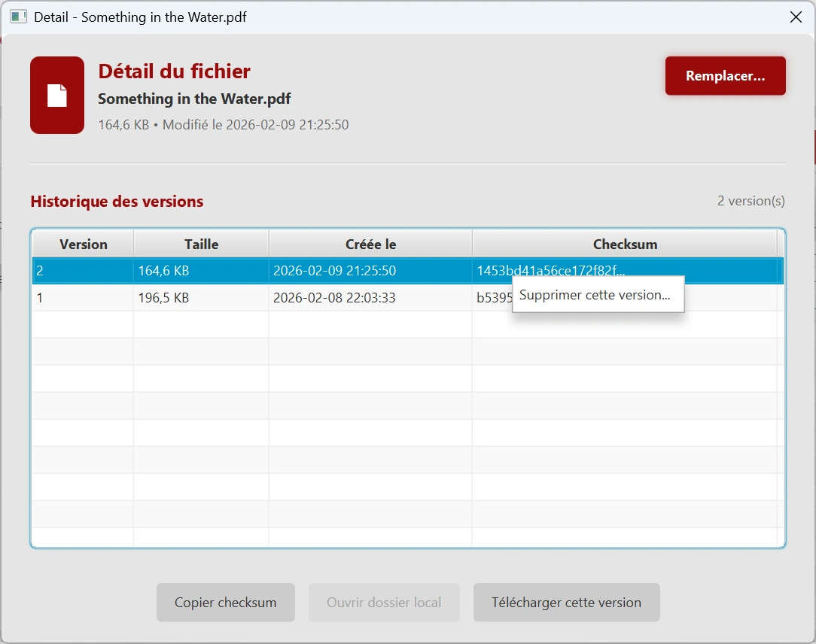Click the Checksum column header
The height and width of the screenshot is (644, 816).
pyautogui.click(x=625, y=244)
